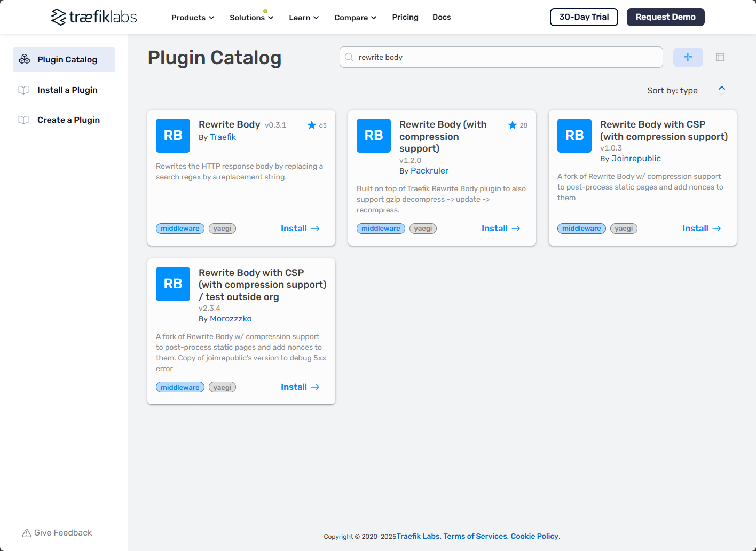Click the search magnifier icon
Screen dimensions: 756x551
pos(349,57)
